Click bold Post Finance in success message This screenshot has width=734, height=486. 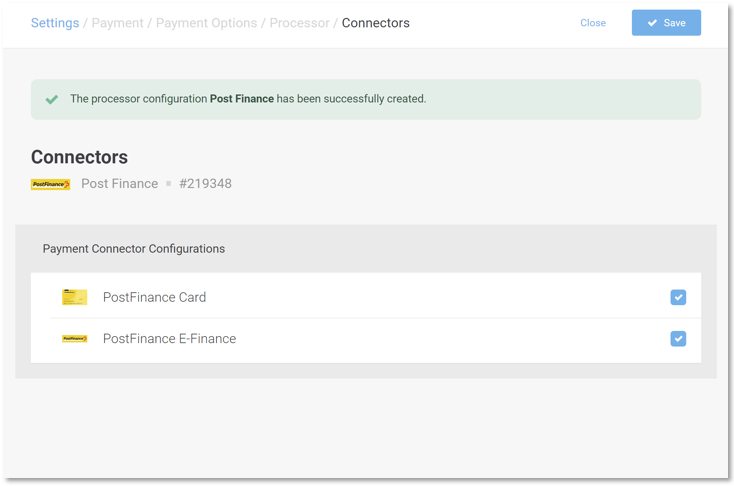[x=241, y=99]
